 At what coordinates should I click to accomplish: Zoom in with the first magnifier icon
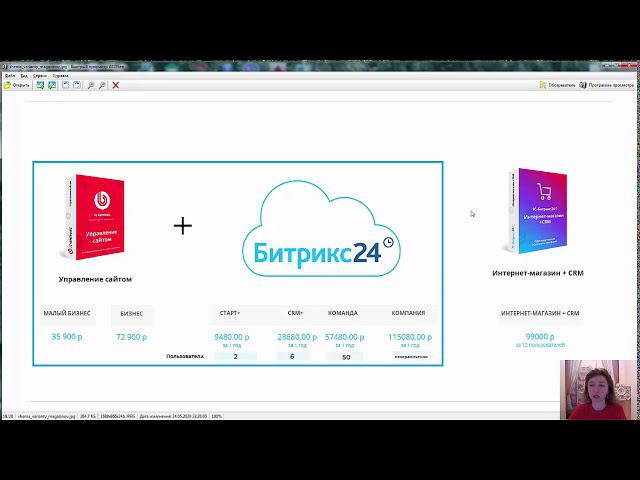coord(91,85)
